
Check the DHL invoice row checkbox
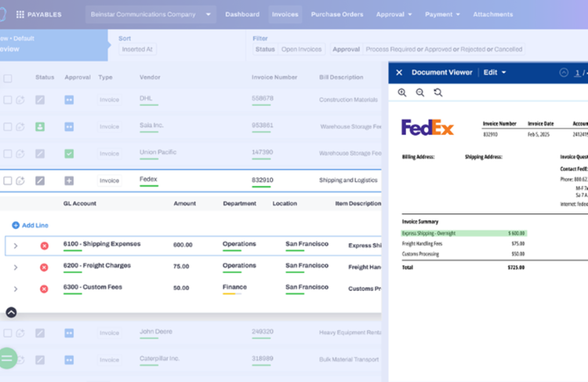8,100
